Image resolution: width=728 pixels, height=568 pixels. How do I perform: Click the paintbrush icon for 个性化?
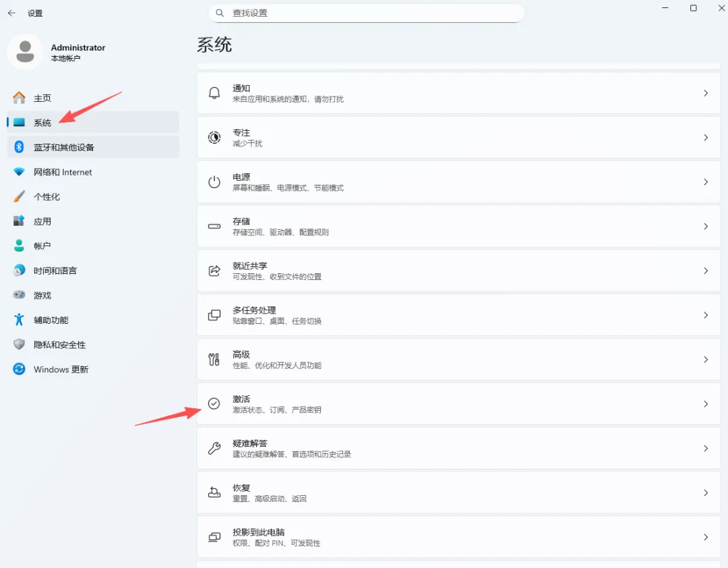pos(19,196)
